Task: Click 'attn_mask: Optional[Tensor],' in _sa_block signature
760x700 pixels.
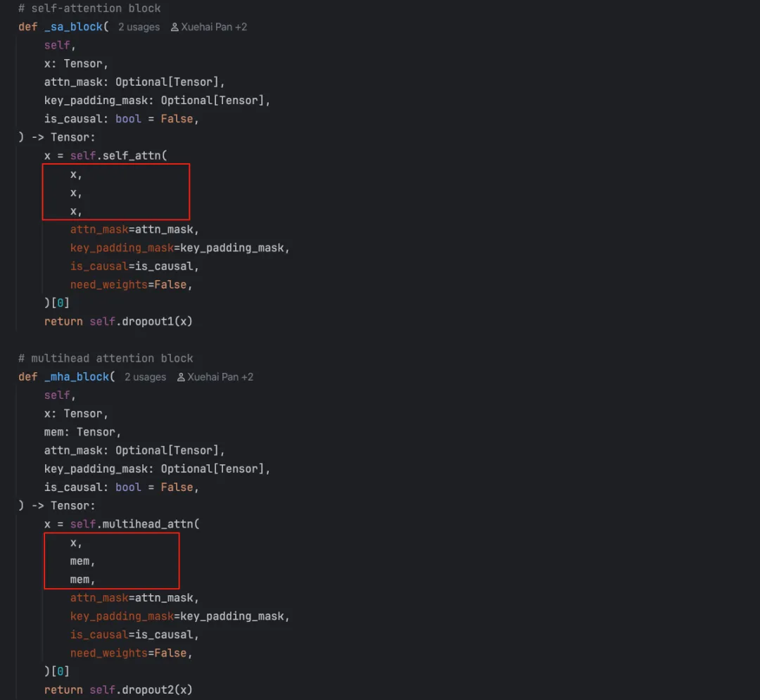Action: [x=134, y=82]
